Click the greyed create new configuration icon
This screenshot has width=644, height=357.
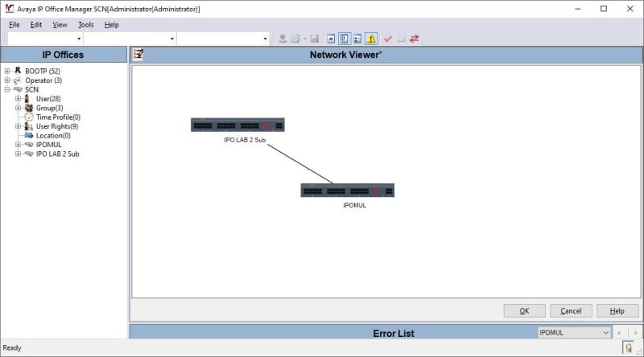pyautogui.click(x=401, y=39)
